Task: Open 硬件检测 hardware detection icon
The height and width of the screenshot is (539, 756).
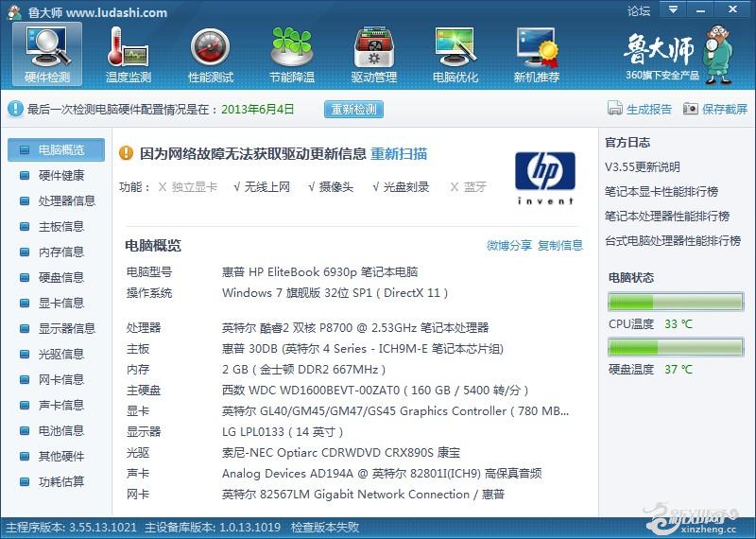Action: 47,54
